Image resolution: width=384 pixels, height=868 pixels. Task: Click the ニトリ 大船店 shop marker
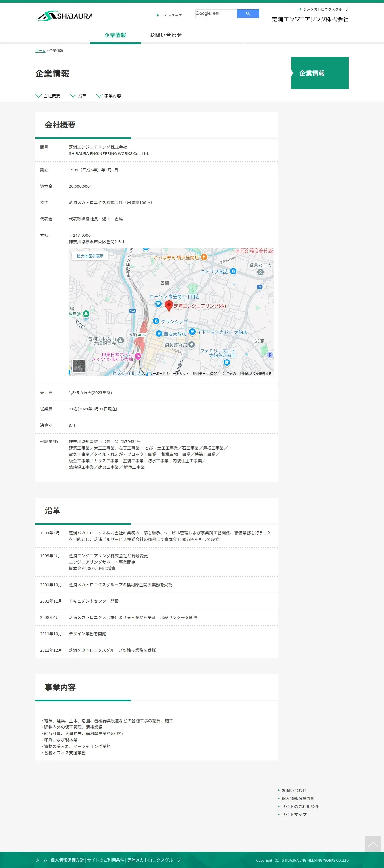(x=233, y=271)
